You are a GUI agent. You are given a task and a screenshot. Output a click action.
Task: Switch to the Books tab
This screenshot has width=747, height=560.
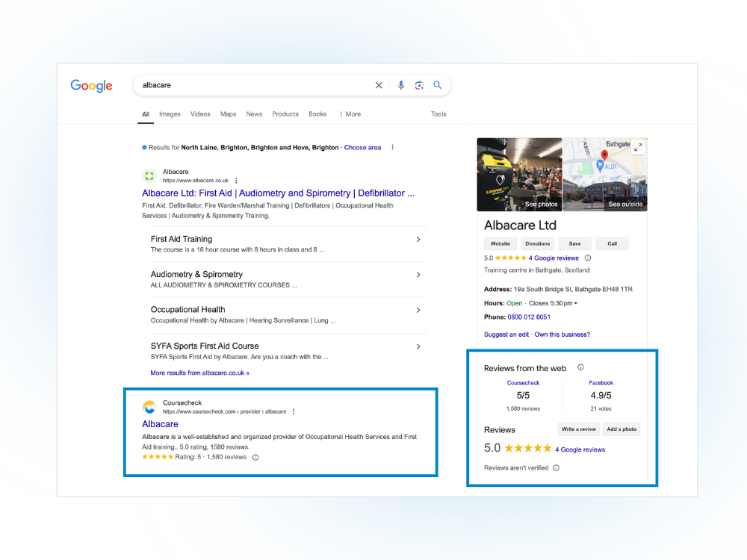[317, 114]
